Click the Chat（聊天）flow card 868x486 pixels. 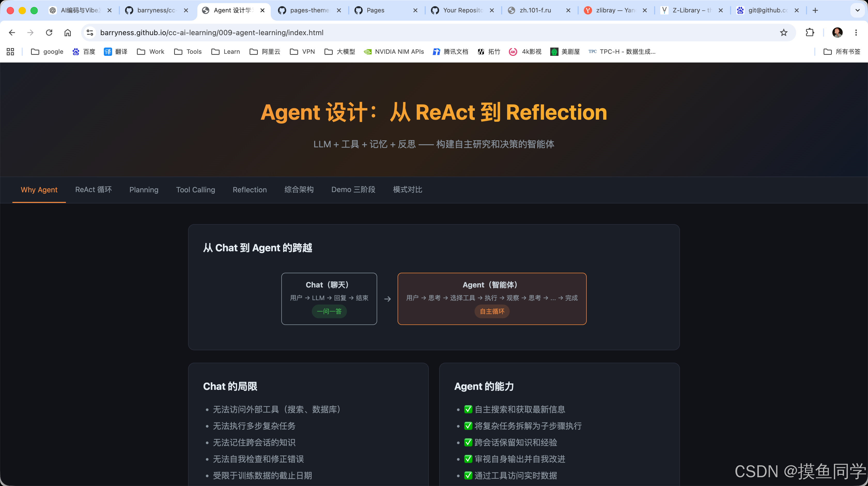pyautogui.click(x=329, y=299)
